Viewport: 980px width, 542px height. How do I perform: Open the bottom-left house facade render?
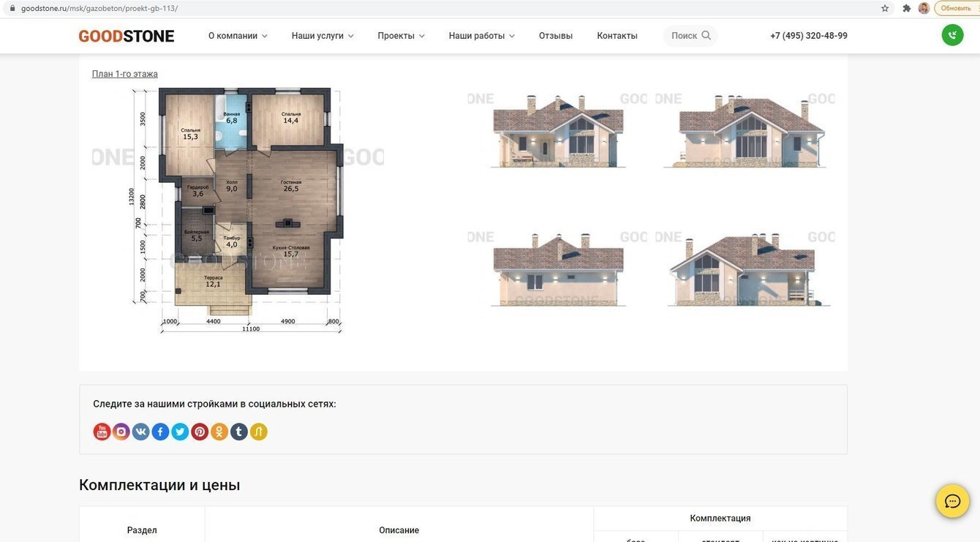[x=558, y=269]
